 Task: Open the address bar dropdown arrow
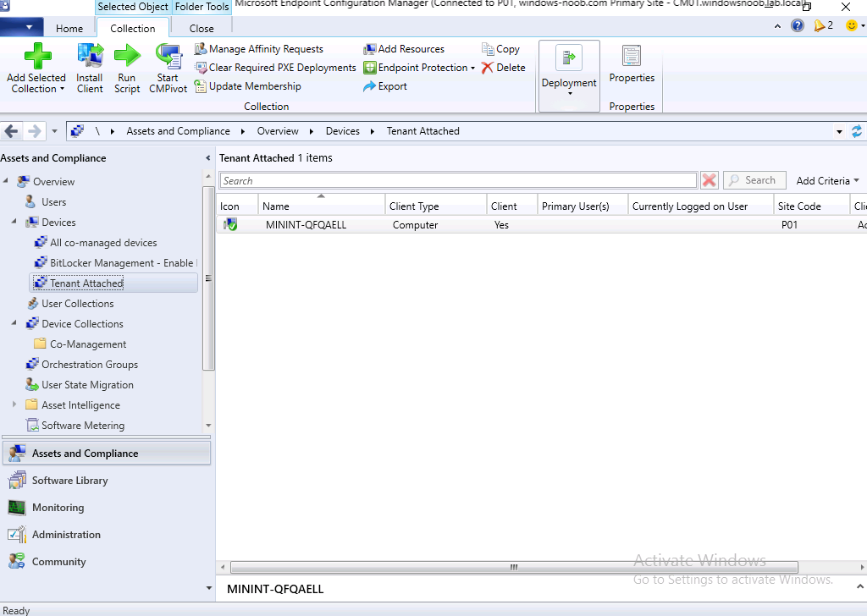pos(839,131)
